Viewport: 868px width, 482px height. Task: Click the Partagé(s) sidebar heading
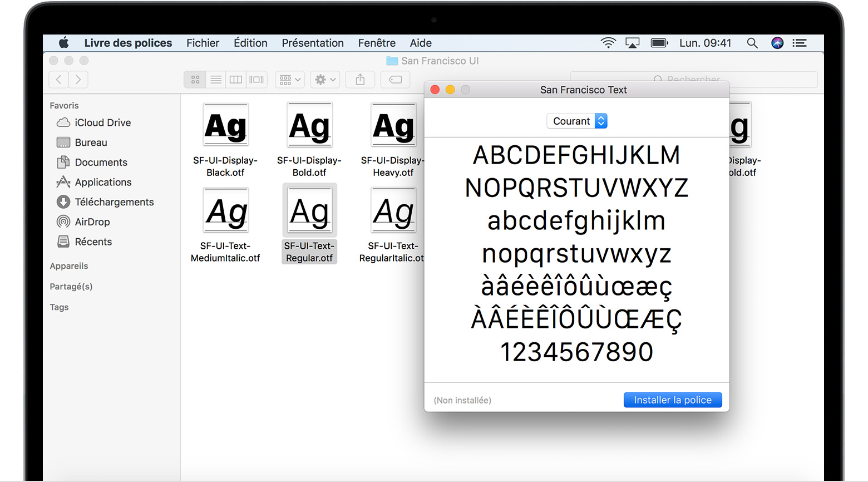(x=71, y=287)
